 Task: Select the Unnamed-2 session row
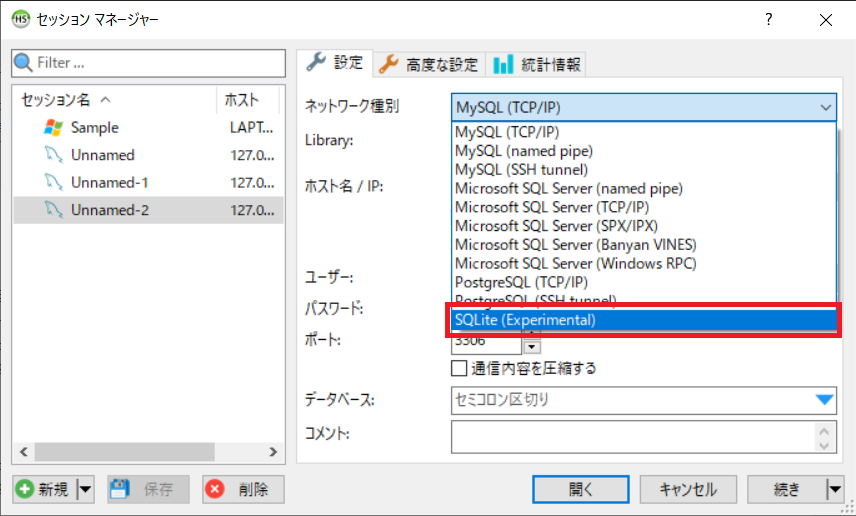[x=148, y=210]
